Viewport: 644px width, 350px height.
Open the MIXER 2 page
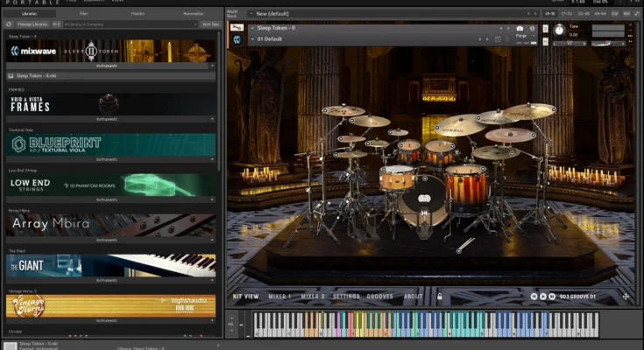(313, 297)
